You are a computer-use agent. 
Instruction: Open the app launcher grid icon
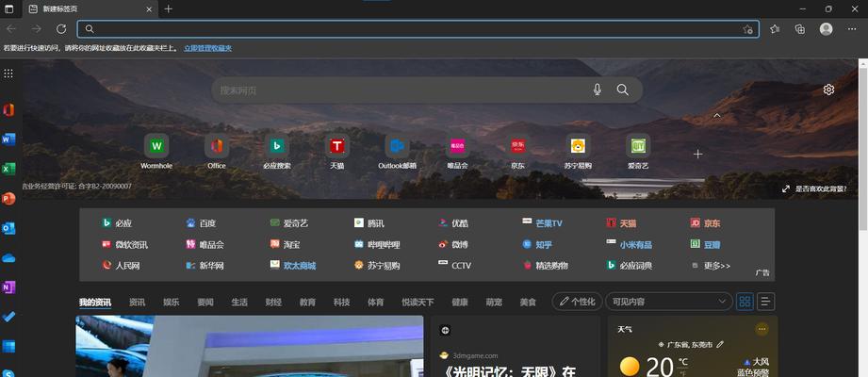click(8, 74)
